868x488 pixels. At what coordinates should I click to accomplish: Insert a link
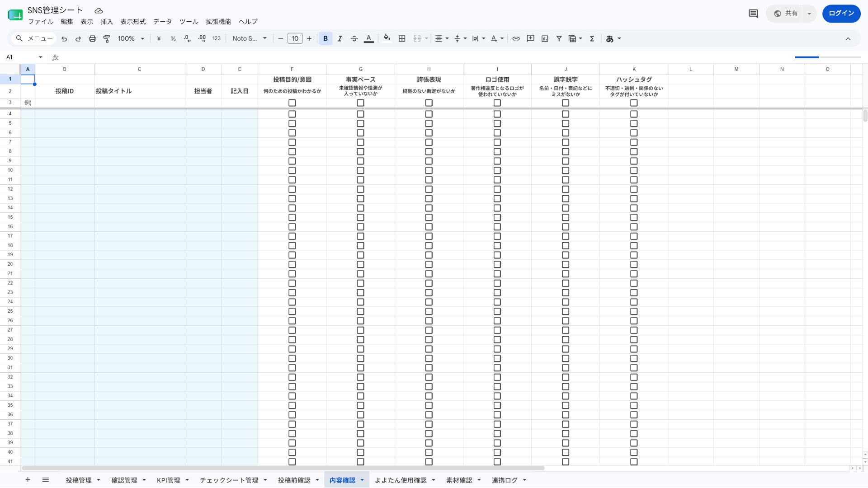tap(516, 39)
